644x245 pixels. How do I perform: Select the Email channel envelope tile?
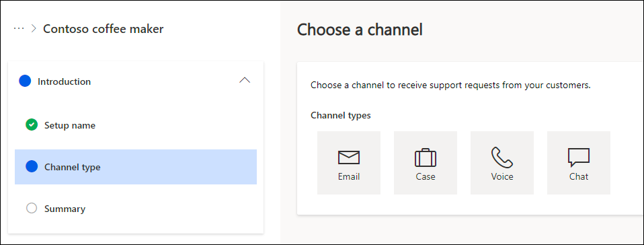coord(349,163)
